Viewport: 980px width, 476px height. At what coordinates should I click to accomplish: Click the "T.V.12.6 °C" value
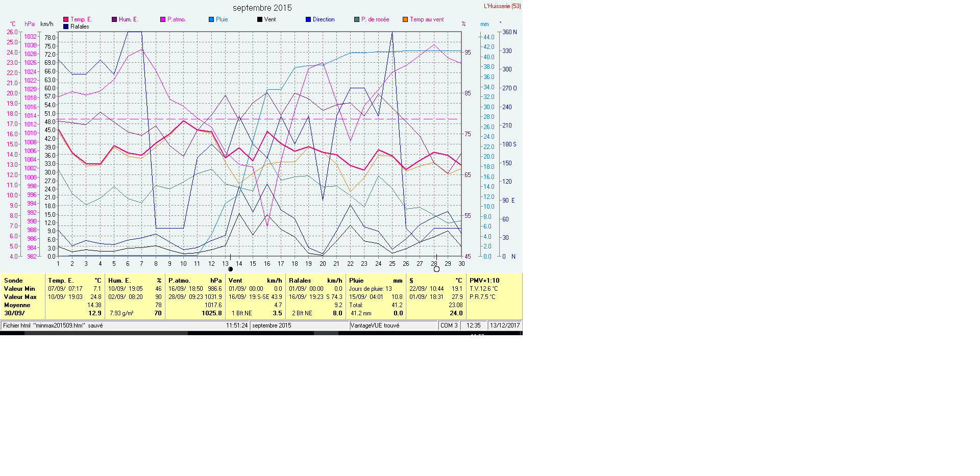pyautogui.click(x=484, y=289)
